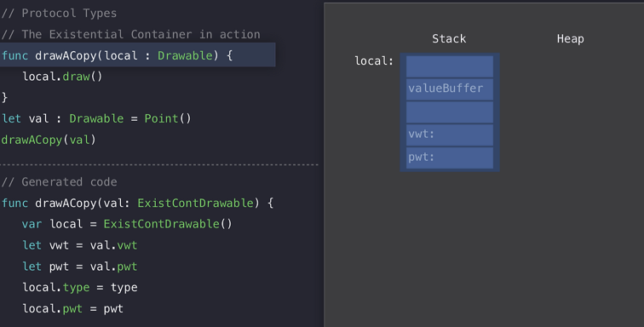Click the 'let pwt = val.pwt' line
644x327 pixels.
(80, 267)
